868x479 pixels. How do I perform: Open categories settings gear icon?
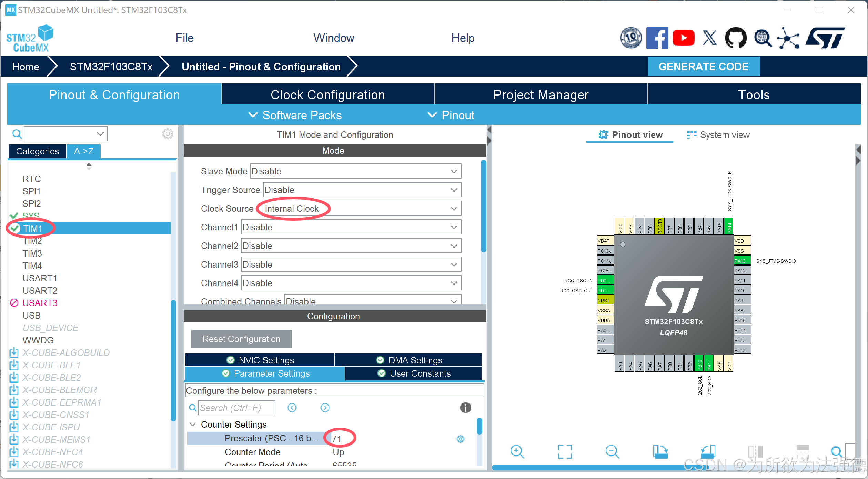tap(168, 134)
